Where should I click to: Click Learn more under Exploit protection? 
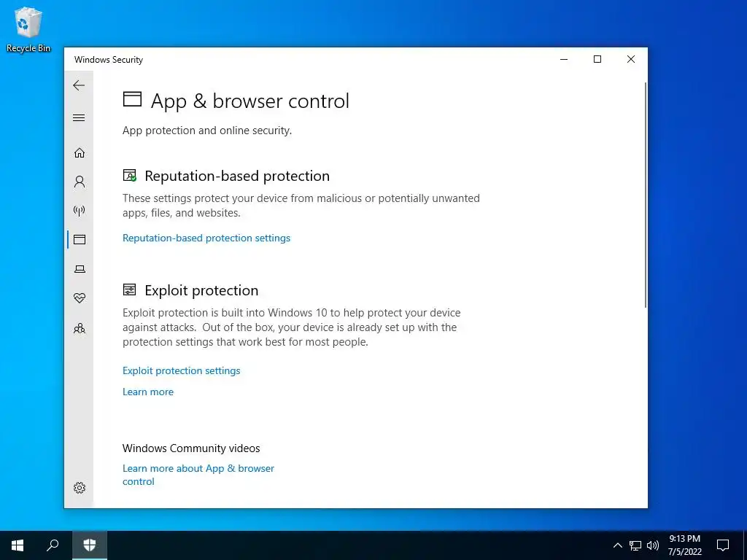(x=148, y=392)
